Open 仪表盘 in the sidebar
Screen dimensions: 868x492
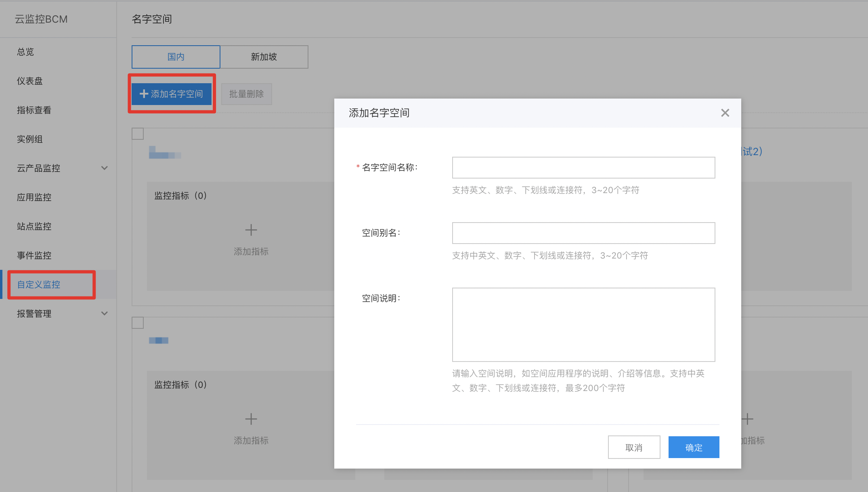click(x=30, y=81)
